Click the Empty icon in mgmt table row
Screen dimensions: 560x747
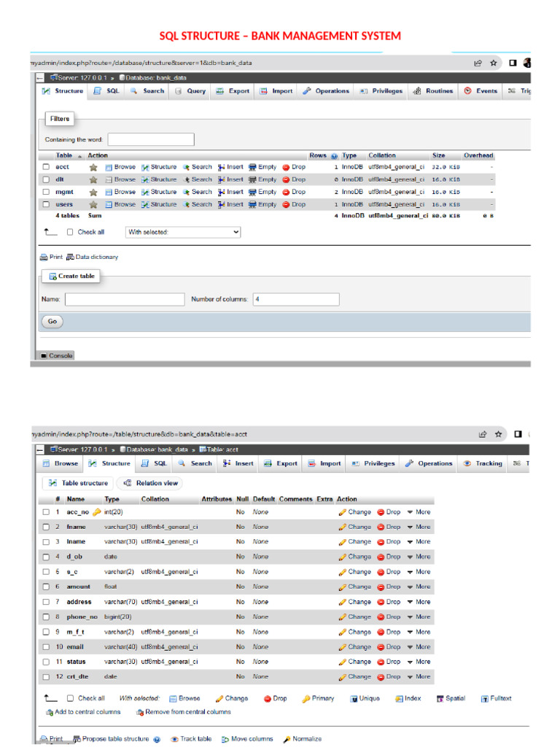coord(252,192)
